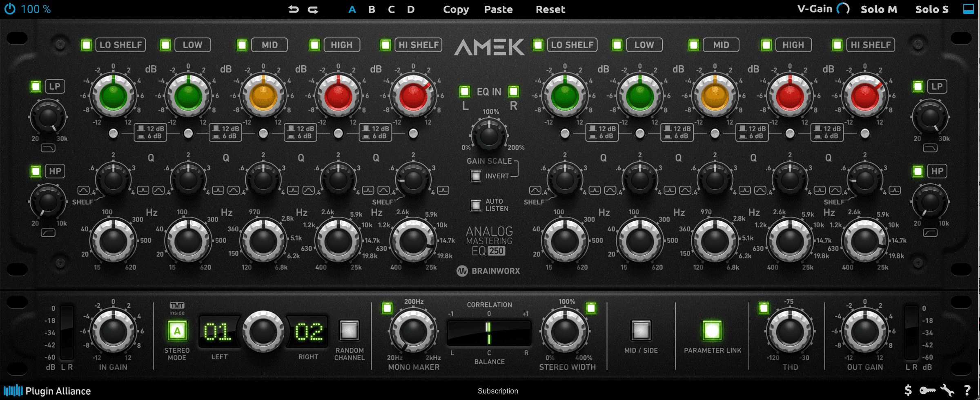Viewport: 980px width, 400px height.
Task: Click Copy in the top bar
Action: pos(456,9)
